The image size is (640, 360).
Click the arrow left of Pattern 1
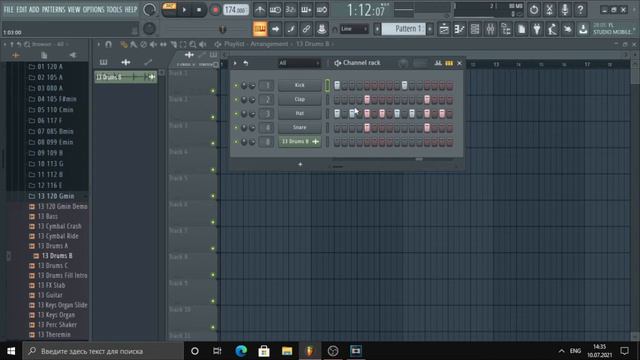[377, 29]
